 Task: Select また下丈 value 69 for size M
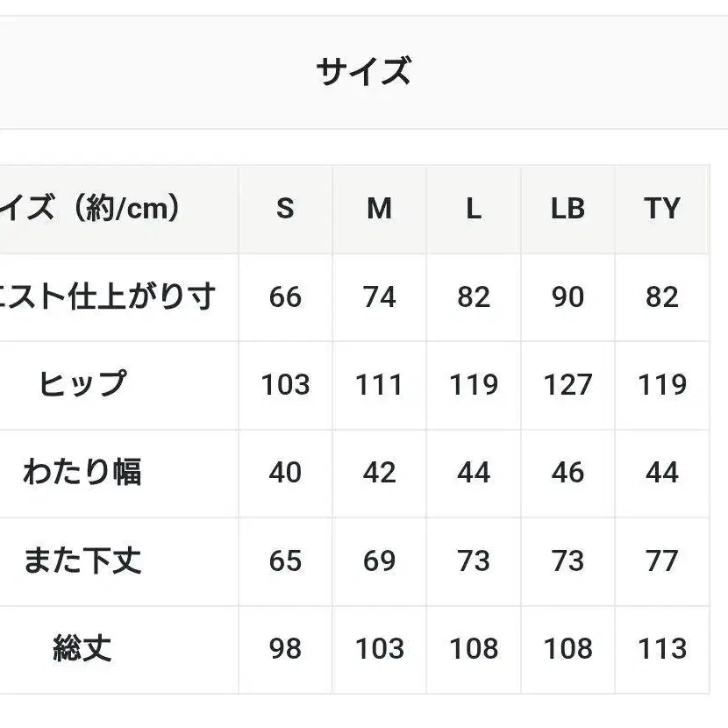(x=379, y=560)
